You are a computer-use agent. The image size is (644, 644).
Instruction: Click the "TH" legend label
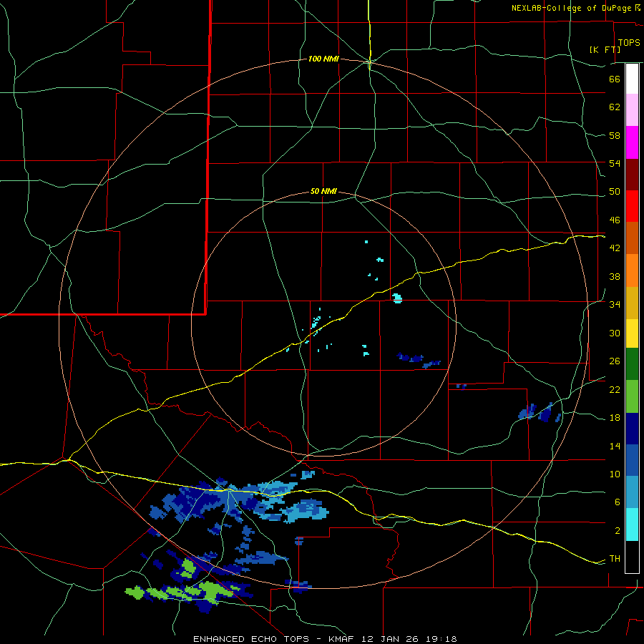(615, 559)
